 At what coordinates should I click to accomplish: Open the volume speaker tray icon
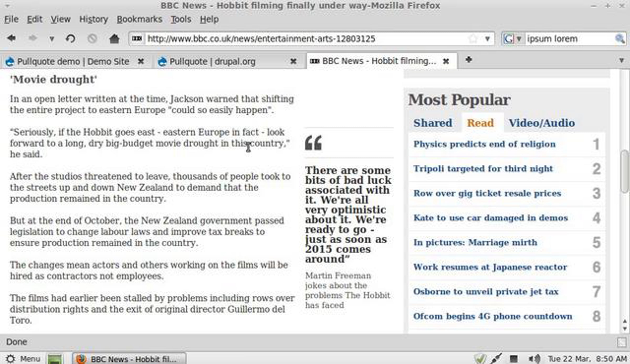pos(534,359)
